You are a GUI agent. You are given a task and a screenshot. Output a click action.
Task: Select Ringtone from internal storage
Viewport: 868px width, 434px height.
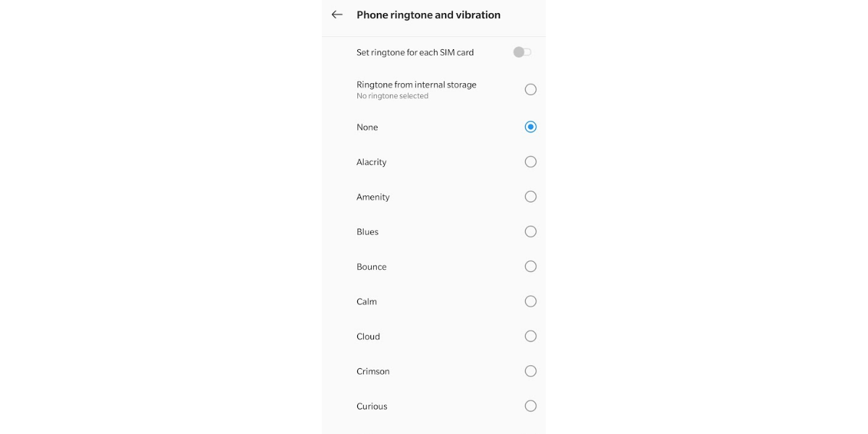point(530,89)
